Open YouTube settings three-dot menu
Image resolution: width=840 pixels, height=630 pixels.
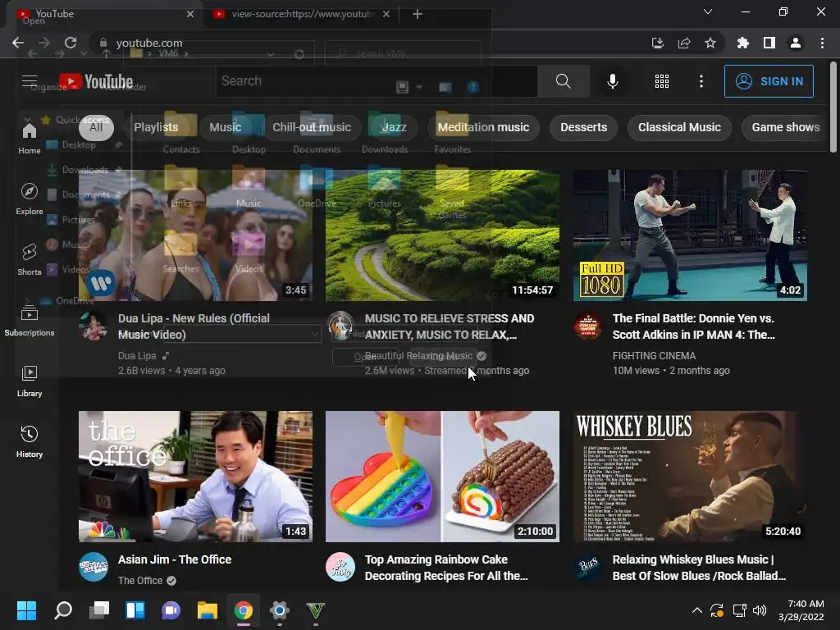click(701, 81)
